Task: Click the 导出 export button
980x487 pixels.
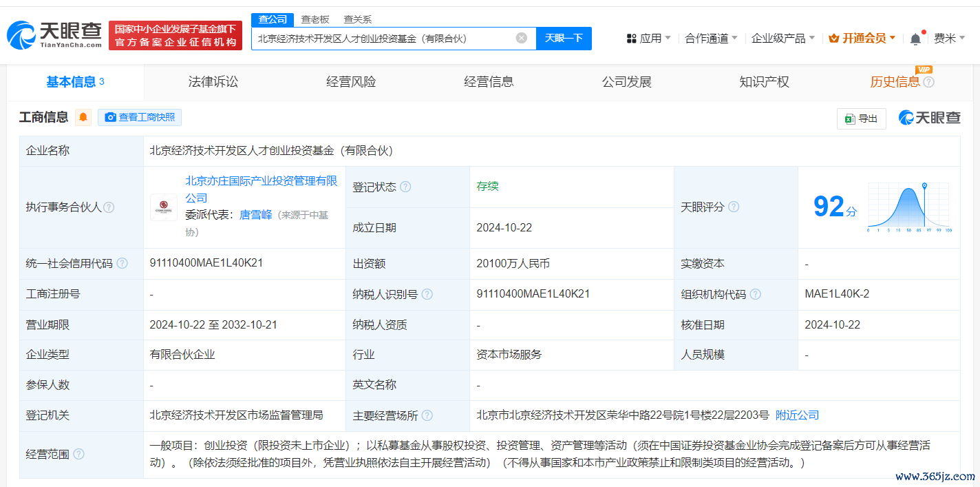Action: pyautogui.click(x=861, y=118)
